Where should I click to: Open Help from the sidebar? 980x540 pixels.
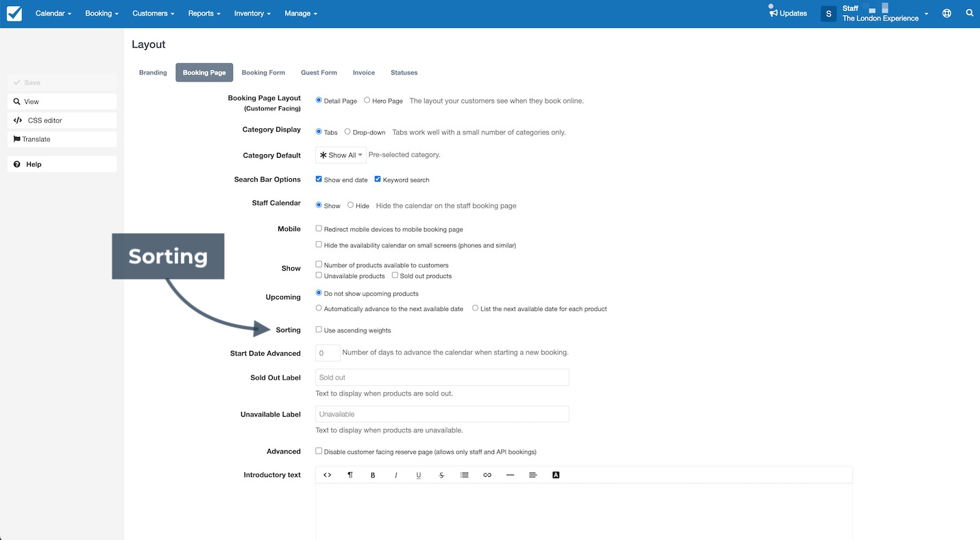coord(62,164)
